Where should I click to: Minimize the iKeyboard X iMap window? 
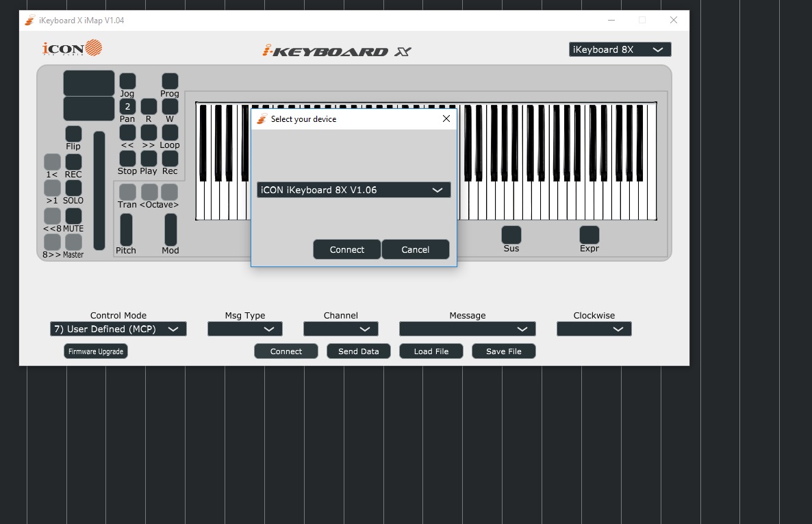point(611,21)
